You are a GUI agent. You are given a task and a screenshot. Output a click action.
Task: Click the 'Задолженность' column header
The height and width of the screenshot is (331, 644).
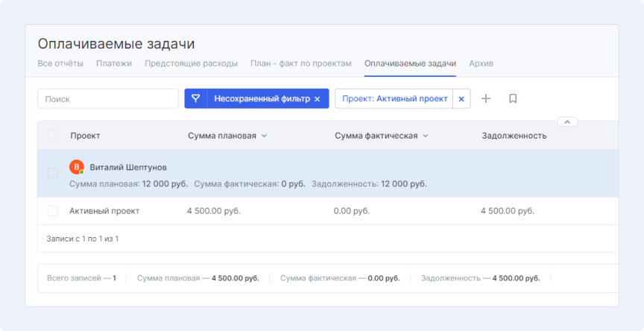[x=514, y=136]
